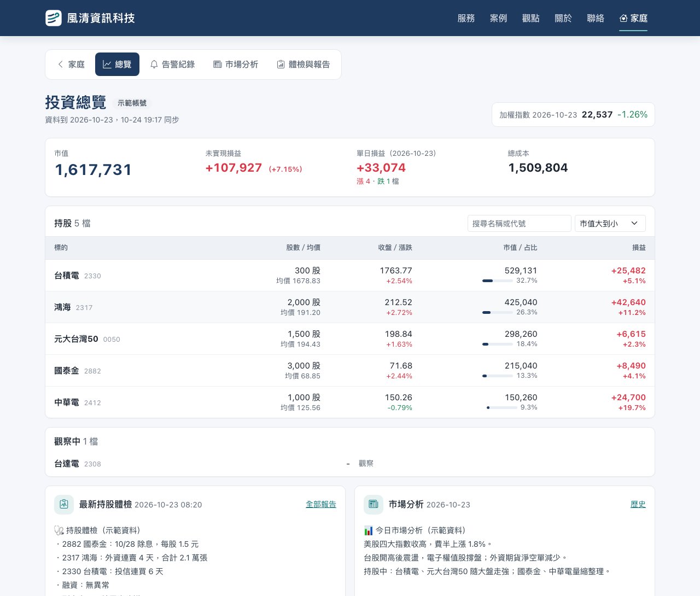Click the news icon for 市場分析 tab
Screen dimensions: 700x596
(x=217, y=65)
